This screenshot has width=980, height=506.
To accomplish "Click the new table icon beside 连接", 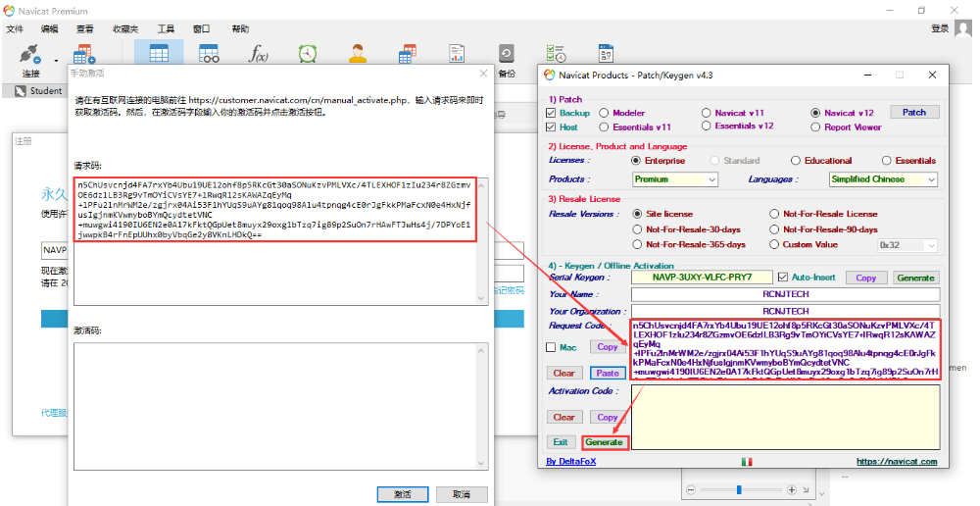I will (83, 54).
